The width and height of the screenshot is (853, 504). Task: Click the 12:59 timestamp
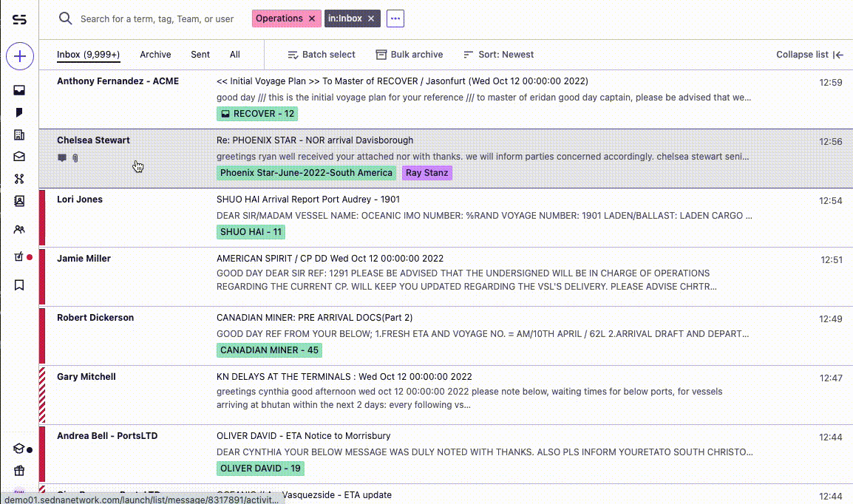point(831,83)
